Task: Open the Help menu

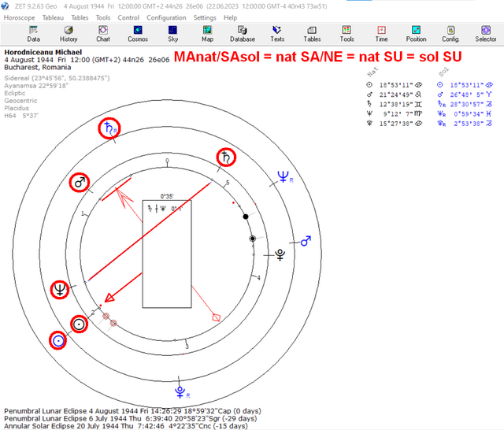Action: [x=230, y=17]
